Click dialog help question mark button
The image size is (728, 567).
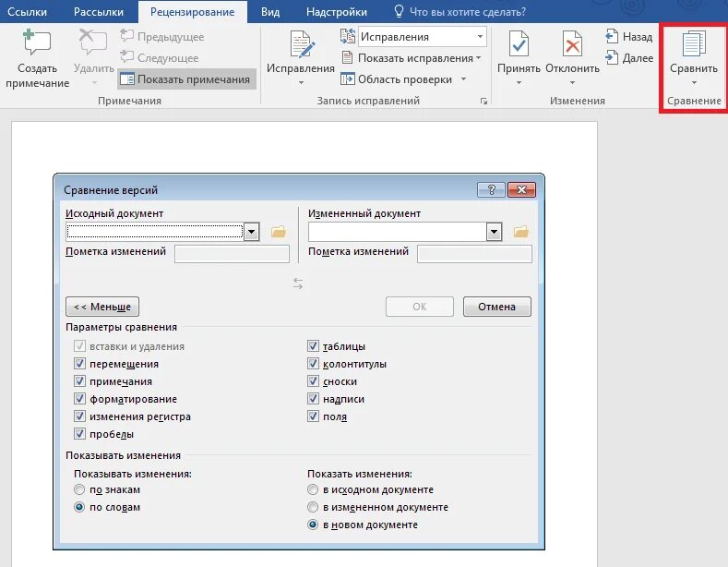coord(491,189)
